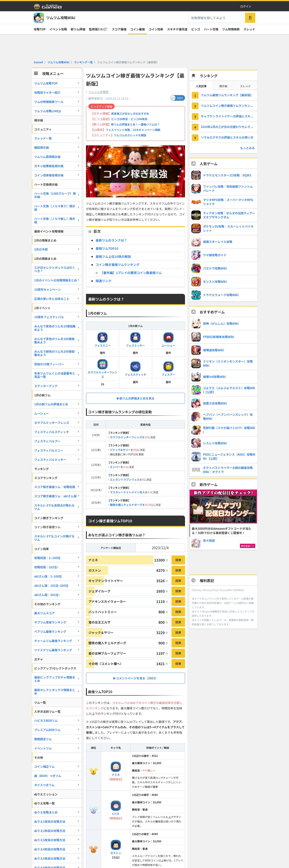
Task: Open the スコア最強 navigation tab
Action: pyautogui.click(x=119, y=29)
